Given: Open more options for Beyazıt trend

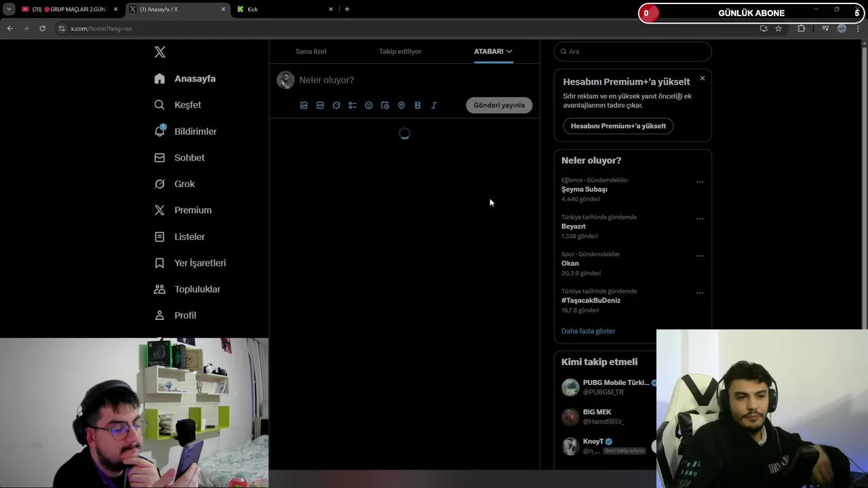Looking at the screenshot, I should [700, 219].
